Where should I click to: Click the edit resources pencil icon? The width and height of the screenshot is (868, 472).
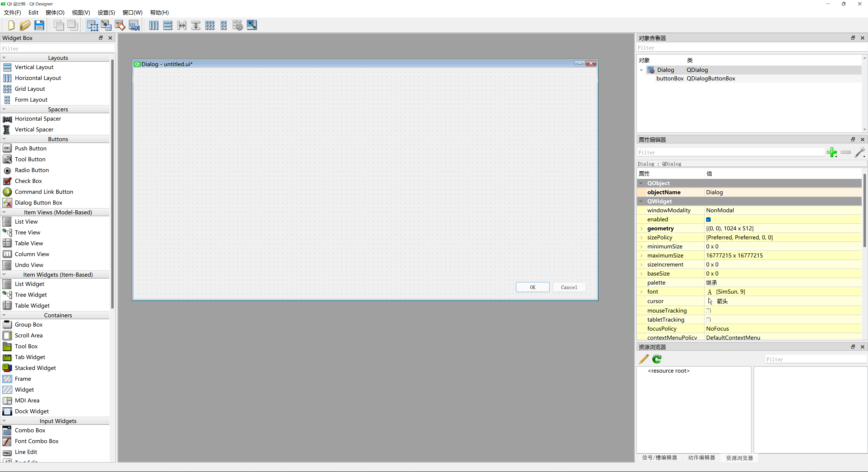click(643, 359)
